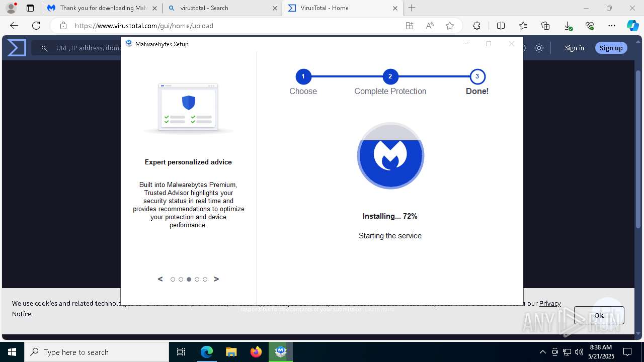Screen dimensions: 644x362
Task: Open volume control in tray
Action: click(x=579, y=352)
